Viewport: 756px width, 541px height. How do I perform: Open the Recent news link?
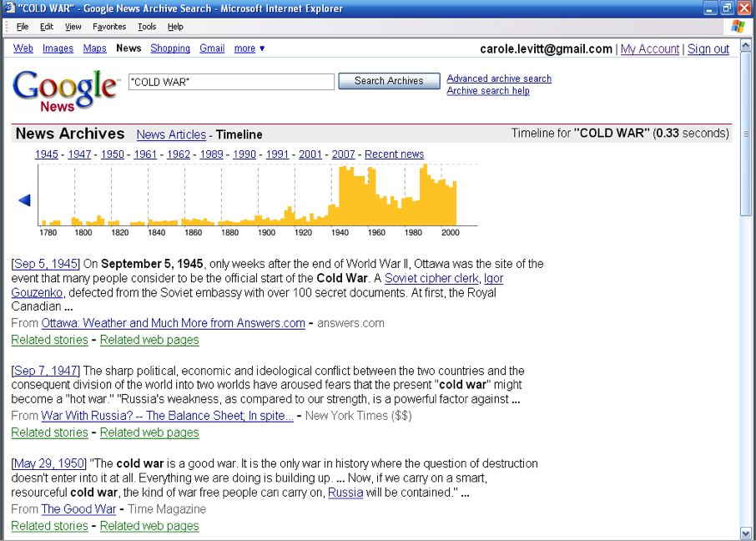point(395,154)
